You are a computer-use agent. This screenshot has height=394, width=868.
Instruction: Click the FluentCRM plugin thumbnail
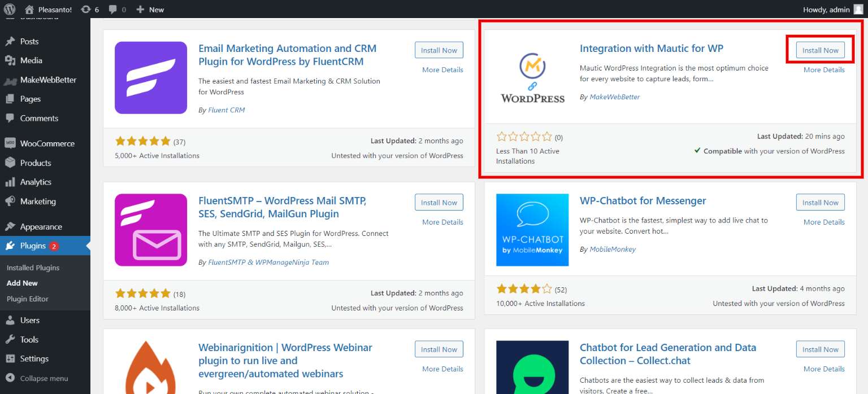pyautogui.click(x=150, y=77)
